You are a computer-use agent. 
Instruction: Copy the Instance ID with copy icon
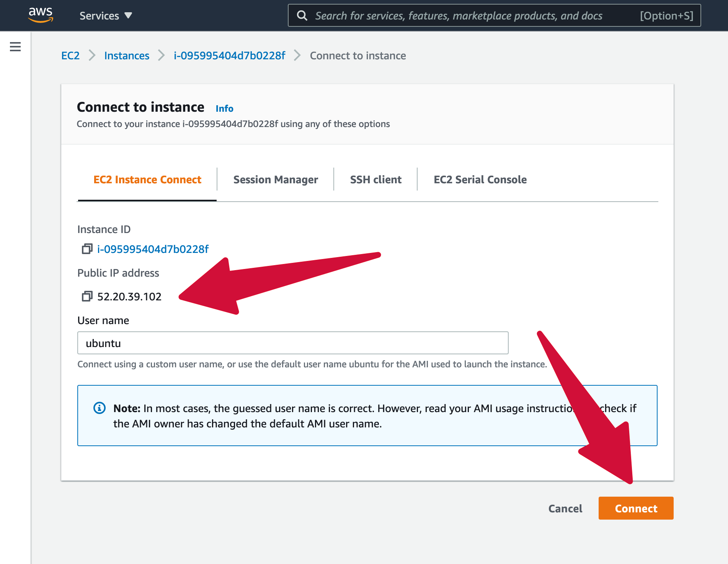click(x=87, y=249)
